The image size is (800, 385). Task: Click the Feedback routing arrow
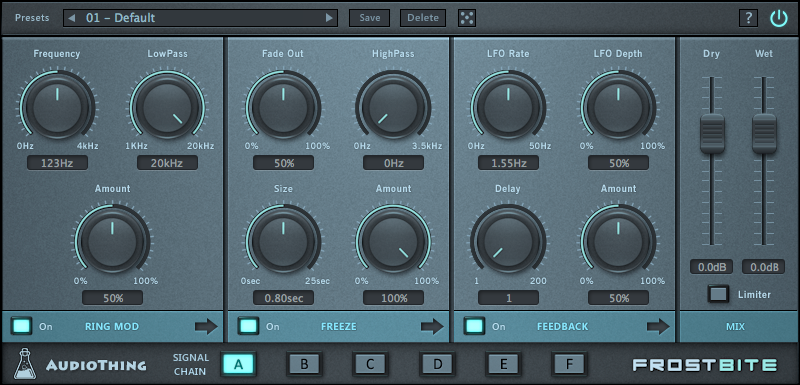pyautogui.click(x=658, y=326)
